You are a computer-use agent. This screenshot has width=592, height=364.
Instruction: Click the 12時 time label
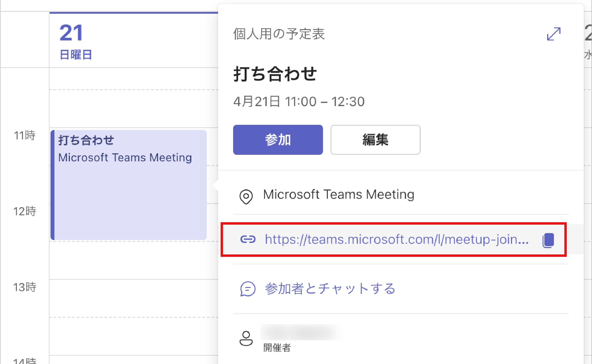pos(25,211)
